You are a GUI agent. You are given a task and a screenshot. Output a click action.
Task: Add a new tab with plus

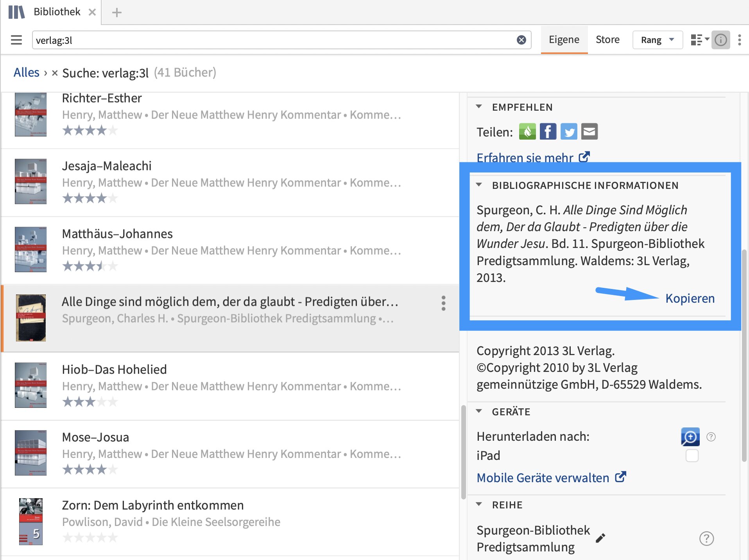coord(116,13)
